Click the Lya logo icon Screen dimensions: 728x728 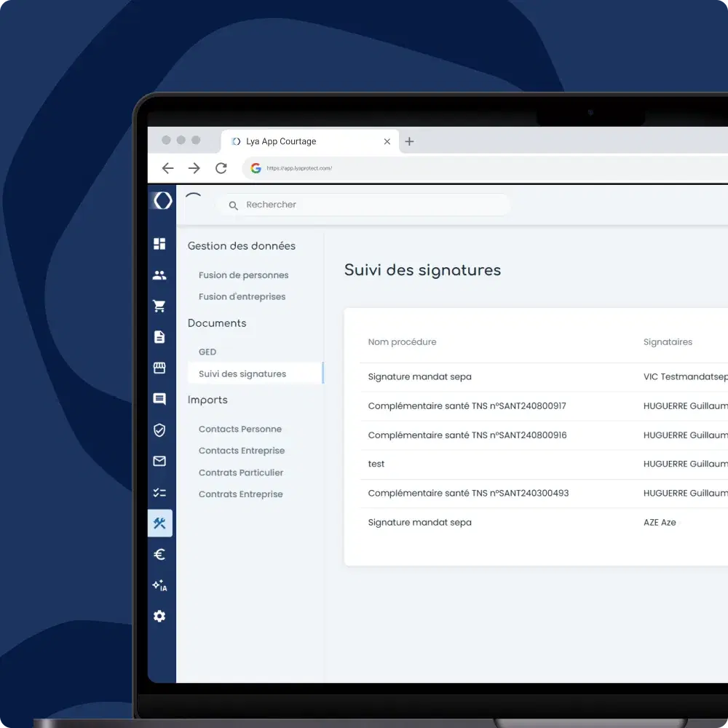coord(162,201)
